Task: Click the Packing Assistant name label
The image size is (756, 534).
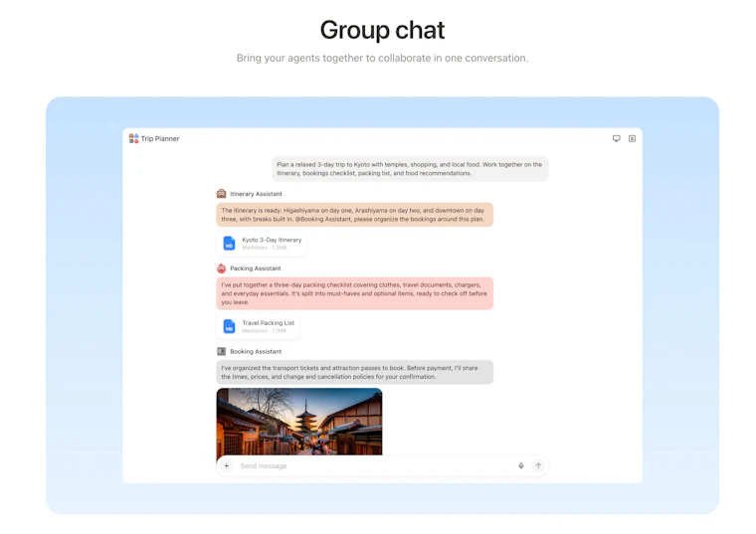Action: pos(256,268)
